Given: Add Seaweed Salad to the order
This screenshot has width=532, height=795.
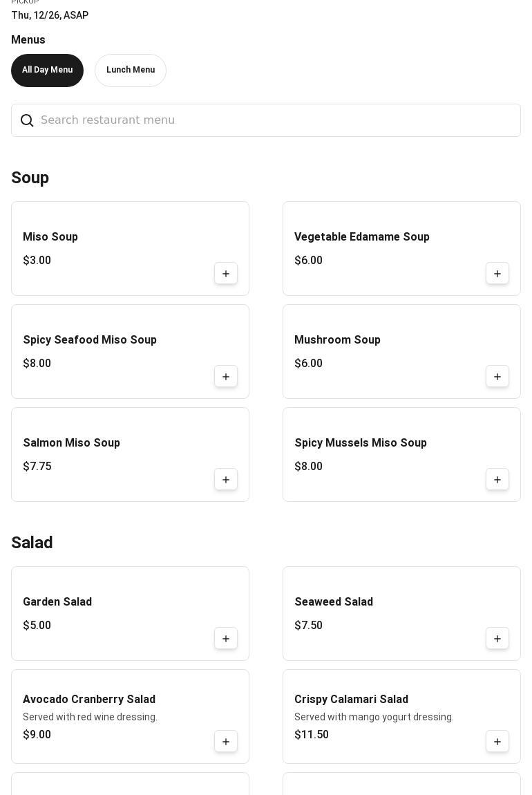Looking at the screenshot, I should pyautogui.click(x=497, y=639).
